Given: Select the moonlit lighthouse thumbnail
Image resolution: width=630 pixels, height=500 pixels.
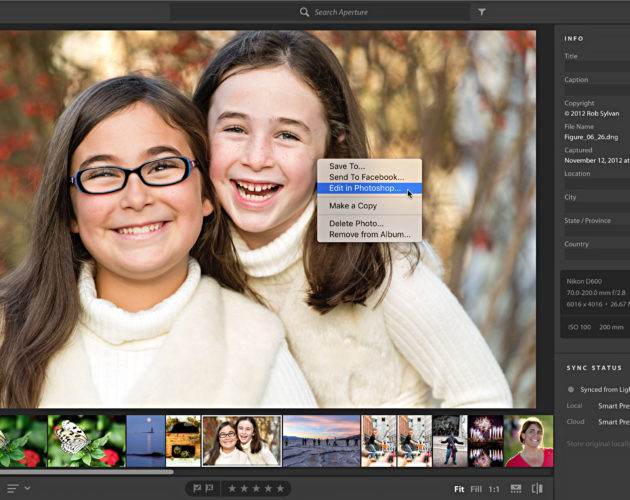Looking at the screenshot, I should click(x=146, y=441).
